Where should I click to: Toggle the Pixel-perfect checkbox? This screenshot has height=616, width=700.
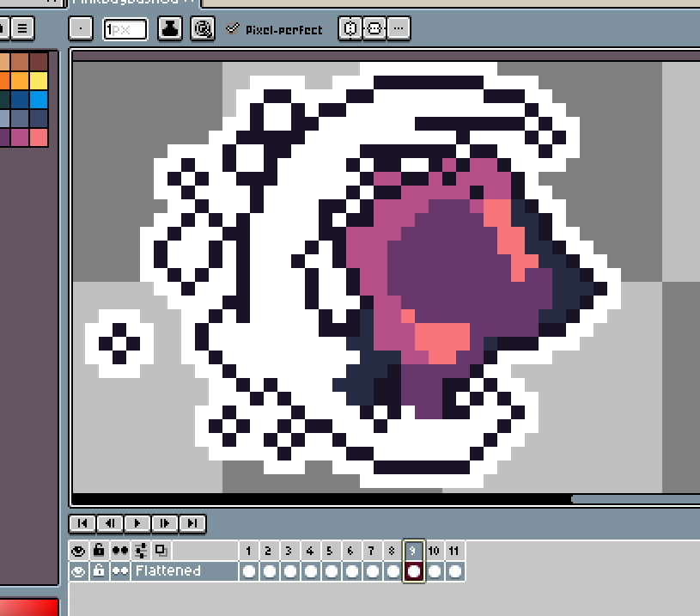[x=232, y=29]
